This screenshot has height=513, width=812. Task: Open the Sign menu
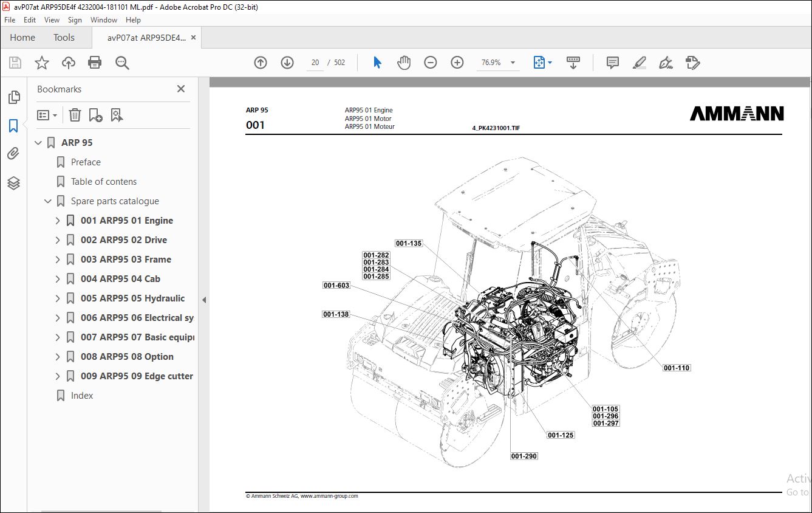coord(75,20)
